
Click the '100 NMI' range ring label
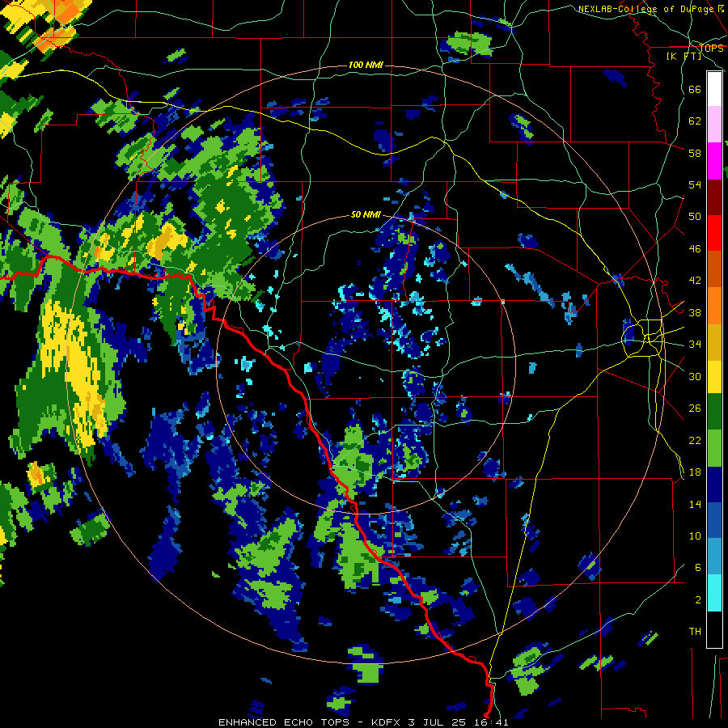click(x=366, y=65)
